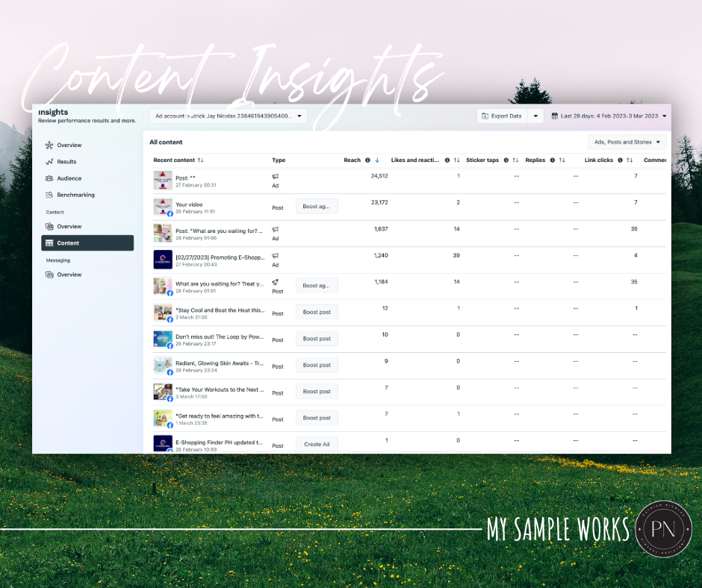Open the Last 28 days date range picker
Screen dimensions: 702x588
609,116
